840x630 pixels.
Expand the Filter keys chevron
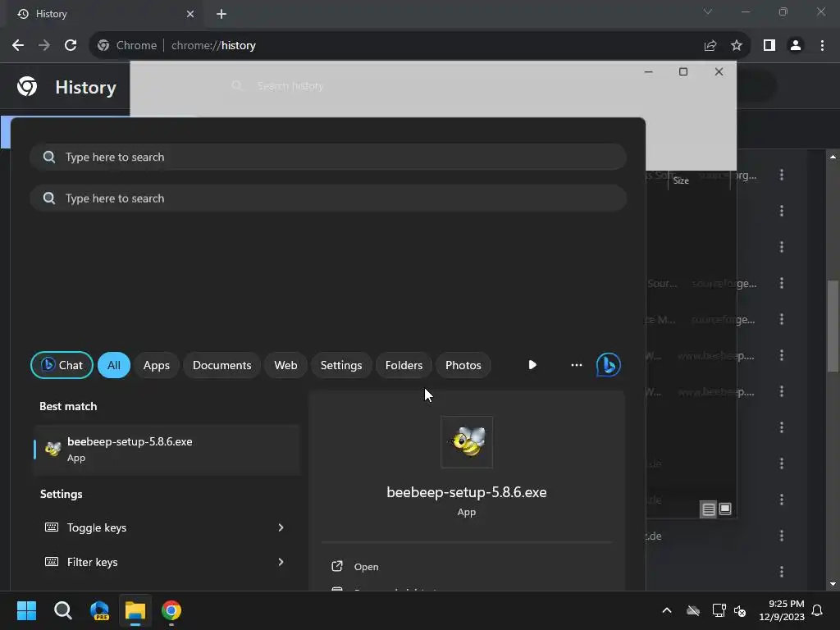[x=281, y=562]
